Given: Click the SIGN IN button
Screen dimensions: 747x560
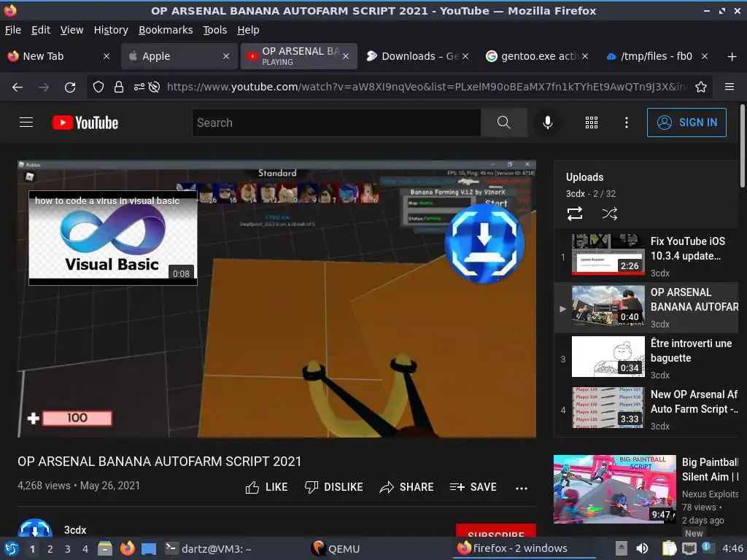Looking at the screenshot, I should [x=686, y=122].
